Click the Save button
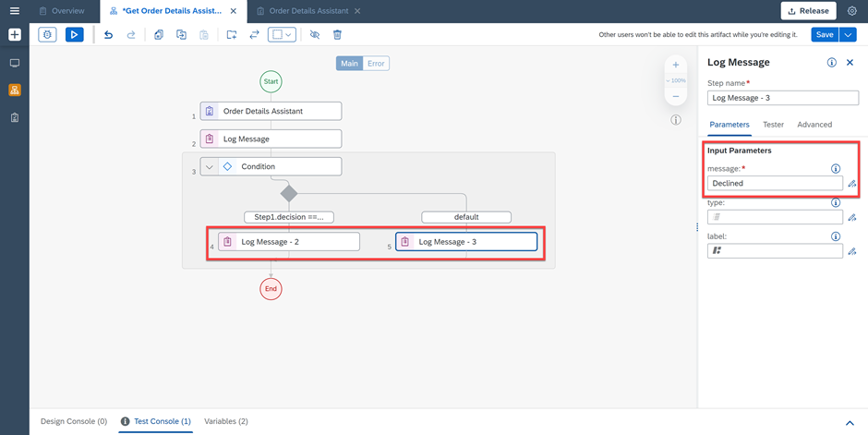The image size is (868, 435). pos(825,35)
